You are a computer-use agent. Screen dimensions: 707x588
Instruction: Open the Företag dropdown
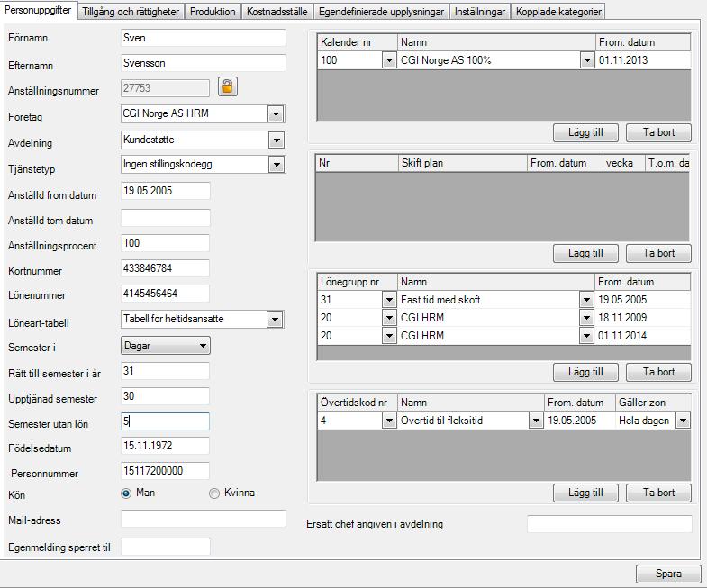click(x=276, y=114)
